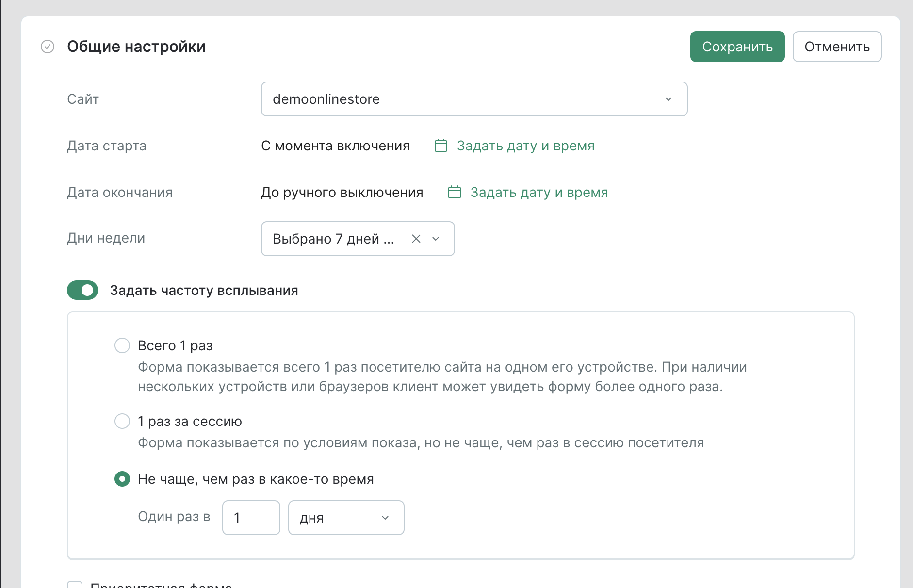
Task: Tick the Приоритетная форма checkbox
Action: pos(75,585)
